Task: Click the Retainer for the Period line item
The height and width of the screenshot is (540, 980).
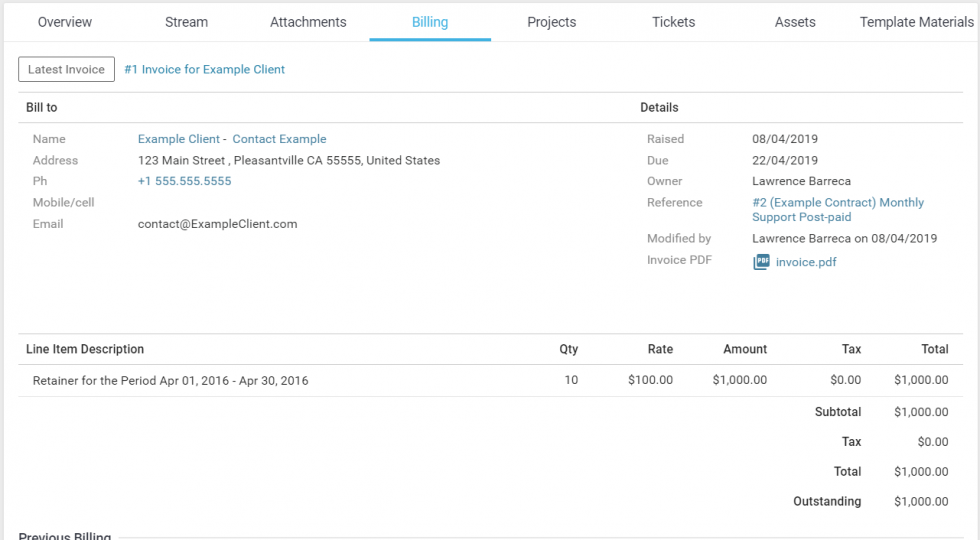Action: pyautogui.click(x=171, y=381)
